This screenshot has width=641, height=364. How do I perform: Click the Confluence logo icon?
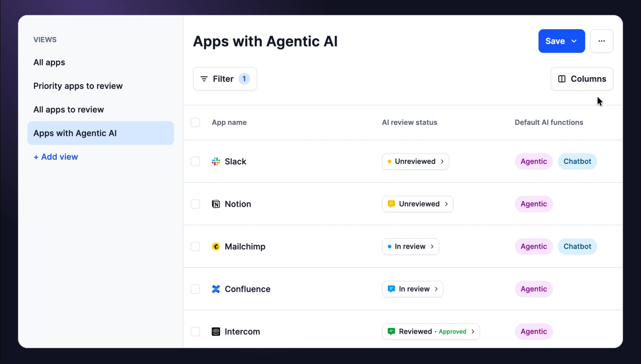[216, 289]
